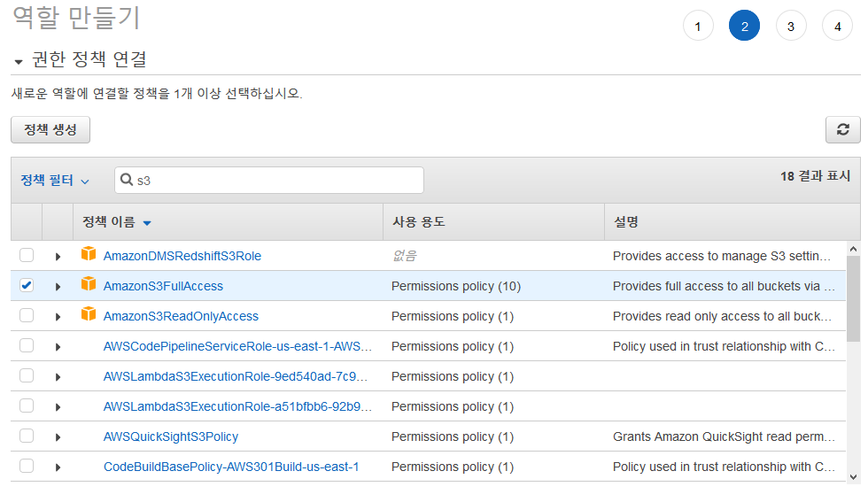Image resolution: width=868 pixels, height=502 pixels.
Task: Check the CodeBuildBasePolicy-AWS301Build checkbox
Action: point(27,466)
